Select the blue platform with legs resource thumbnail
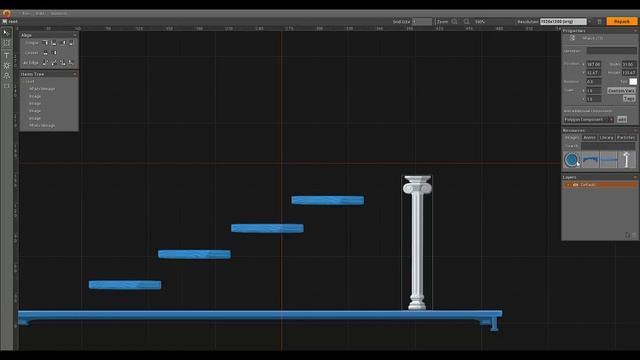This screenshot has width=640, height=360. pos(590,160)
